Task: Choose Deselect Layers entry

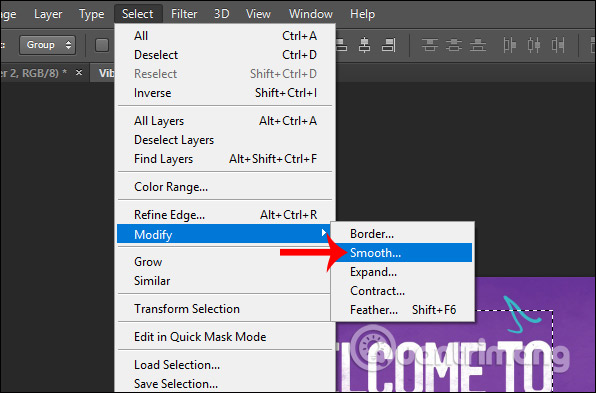Action: tap(225, 140)
